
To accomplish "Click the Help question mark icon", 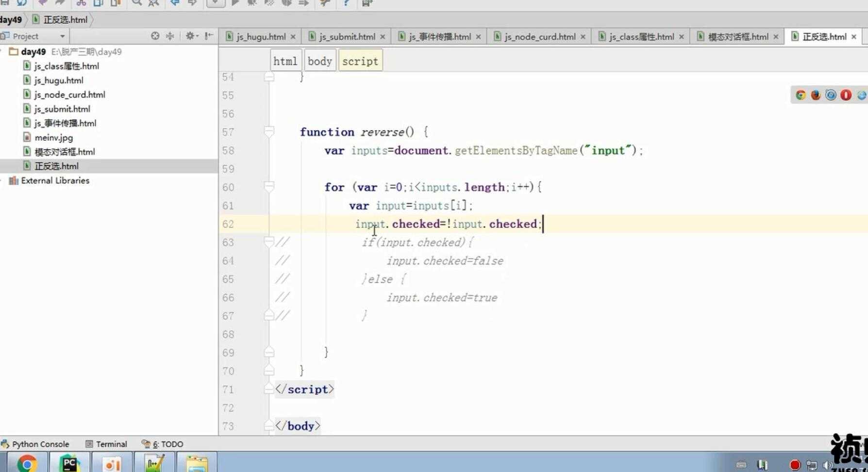I will (346, 3).
